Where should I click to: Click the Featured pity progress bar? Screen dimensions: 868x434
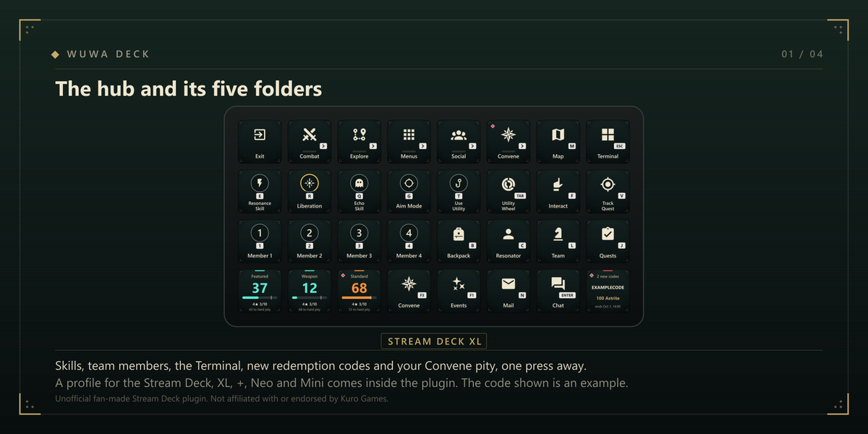(260, 297)
